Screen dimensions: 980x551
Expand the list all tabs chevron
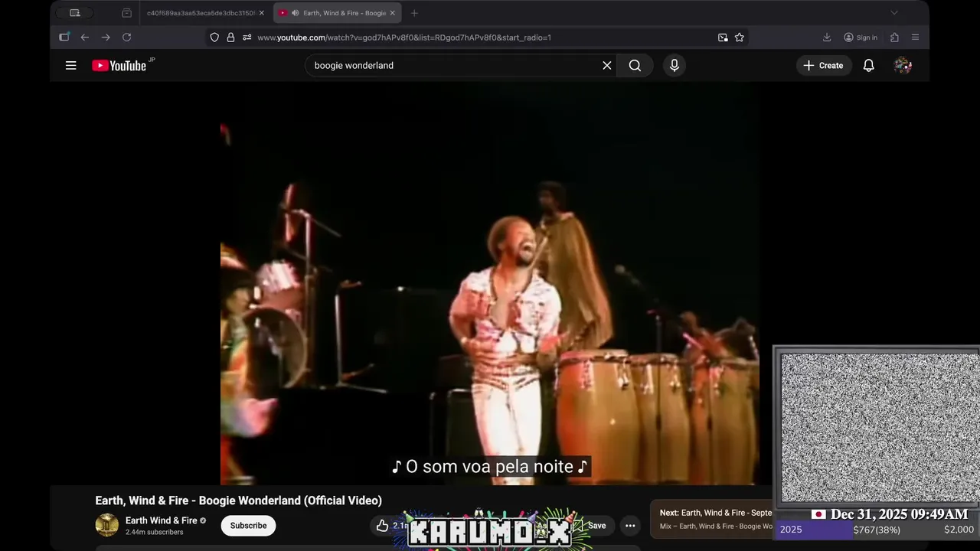coord(893,13)
